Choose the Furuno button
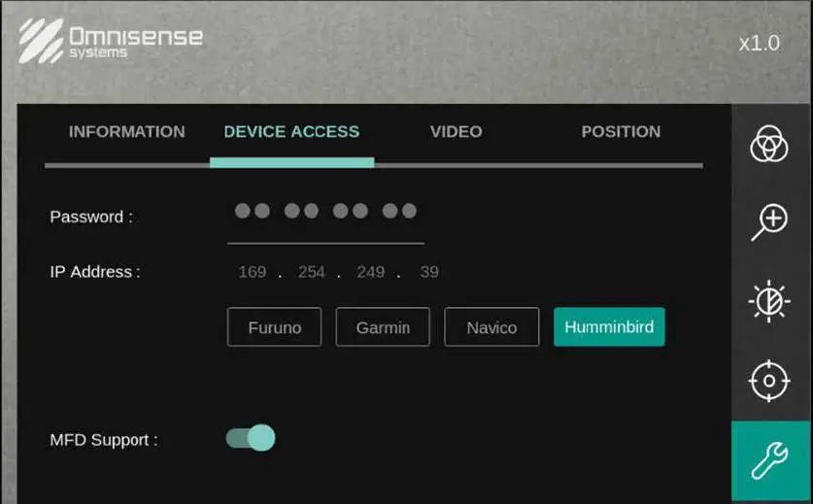The image size is (813, 504). (x=274, y=327)
